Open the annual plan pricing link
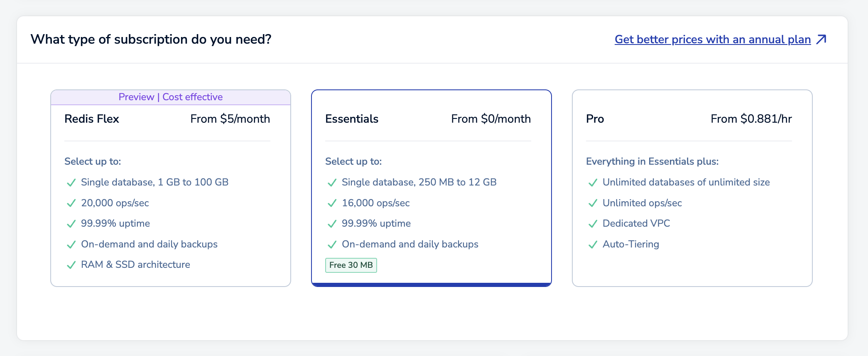 pos(713,40)
